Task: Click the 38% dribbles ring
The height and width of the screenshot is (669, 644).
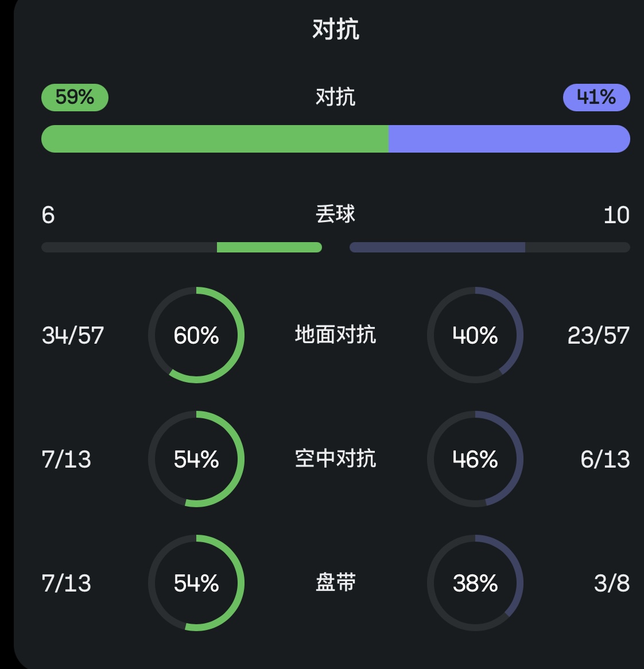Action: 475,583
